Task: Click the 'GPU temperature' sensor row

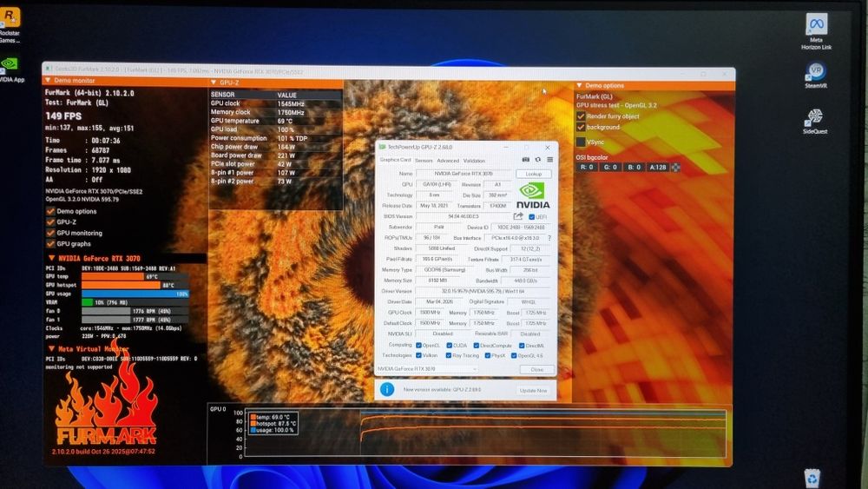Action: pos(276,121)
